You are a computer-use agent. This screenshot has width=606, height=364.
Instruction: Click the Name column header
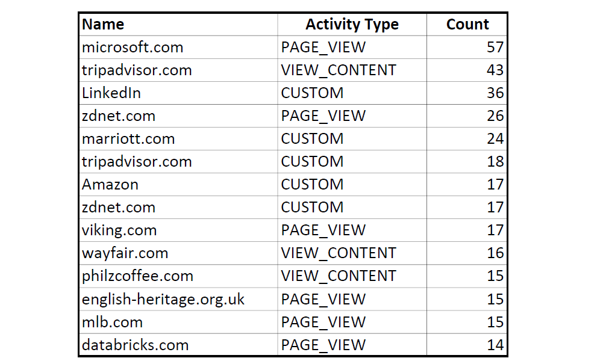click(x=178, y=25)
